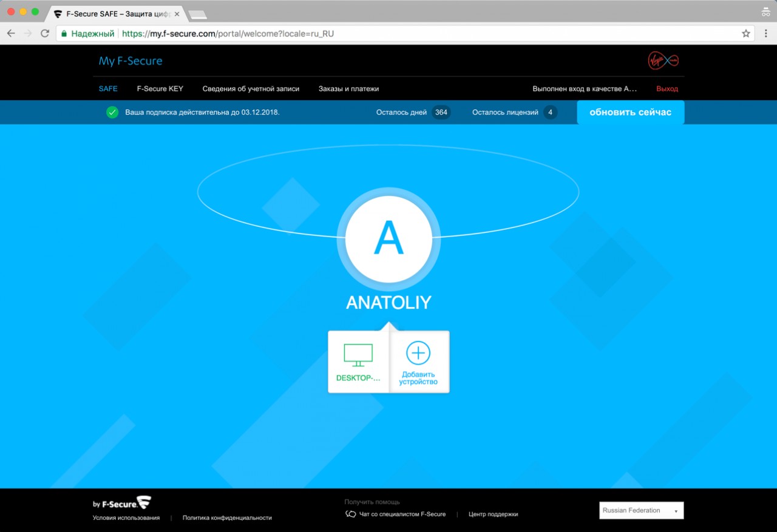Viewport: 777px width, 532px height.
Task: Log out using the Выход link
Action: 667,89
